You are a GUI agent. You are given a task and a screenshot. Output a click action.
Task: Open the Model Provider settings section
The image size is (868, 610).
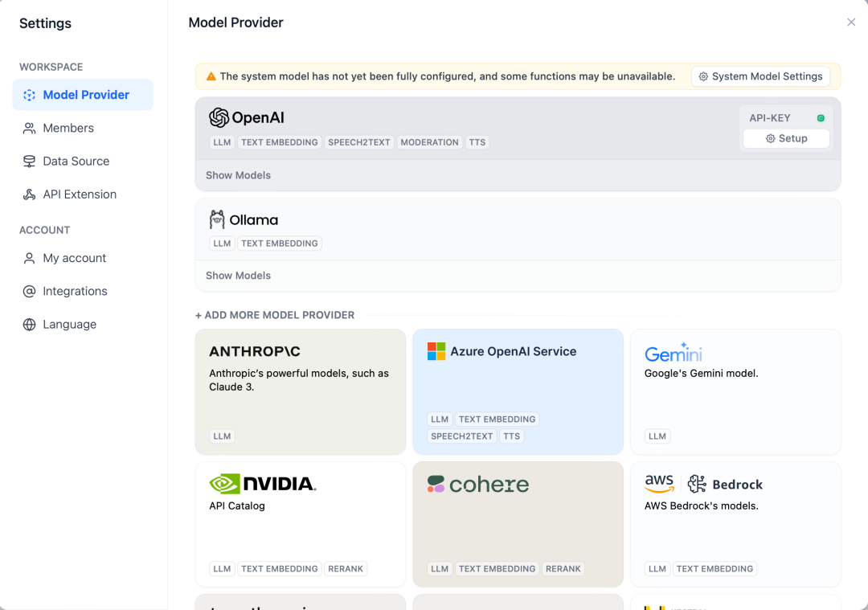point(83,95)
